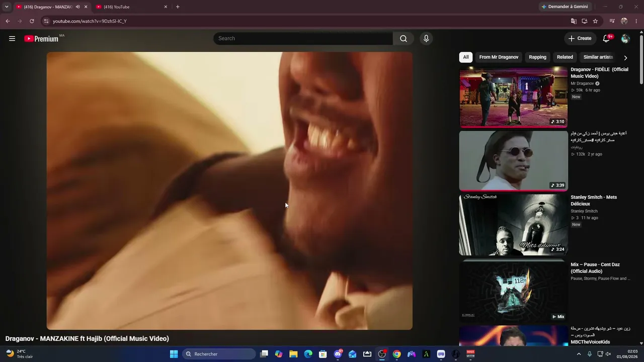The image size is (644, 362).
Task: Click the YouTube search magnifier button
Action: coord(404,39)
